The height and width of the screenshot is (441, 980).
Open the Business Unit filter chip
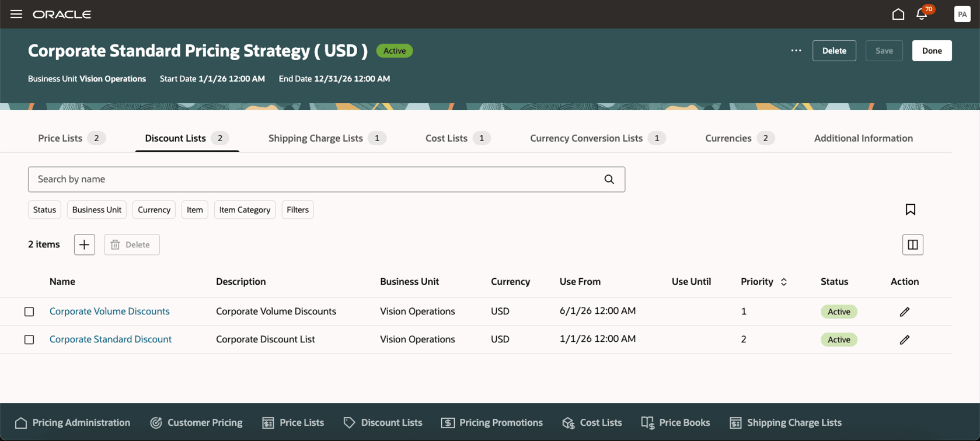pos(97,210)
